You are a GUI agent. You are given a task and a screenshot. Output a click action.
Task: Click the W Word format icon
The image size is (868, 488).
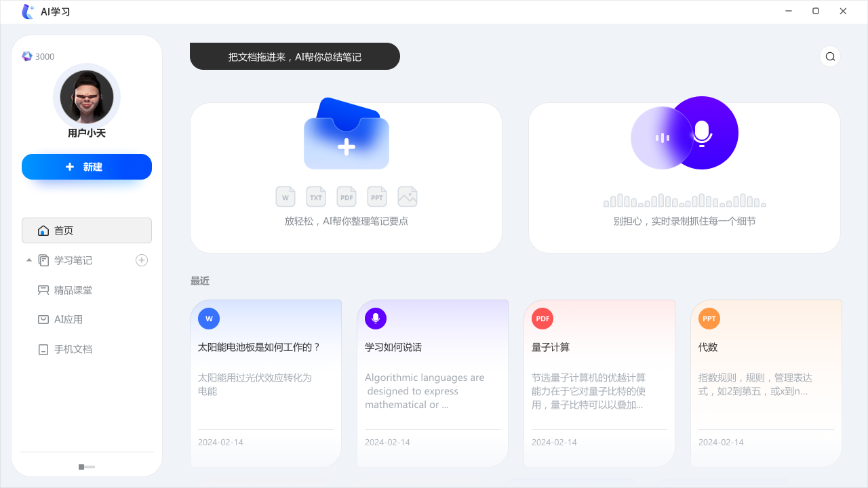point(285,197)
